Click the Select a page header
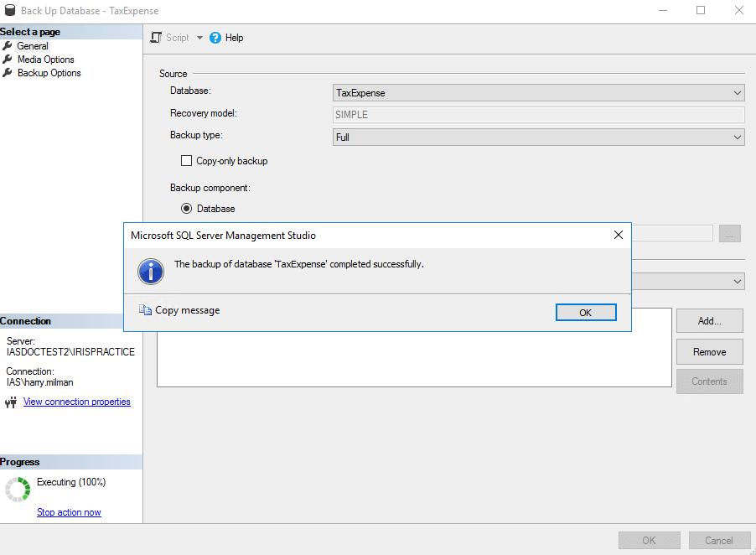 pos(71,32)
